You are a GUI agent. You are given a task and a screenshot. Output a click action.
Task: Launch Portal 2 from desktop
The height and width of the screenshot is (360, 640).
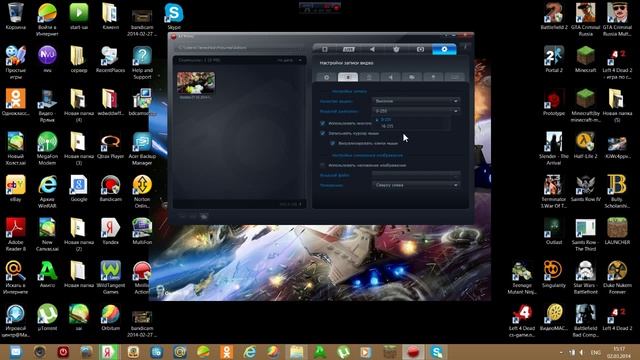click(x=554, y=59)
